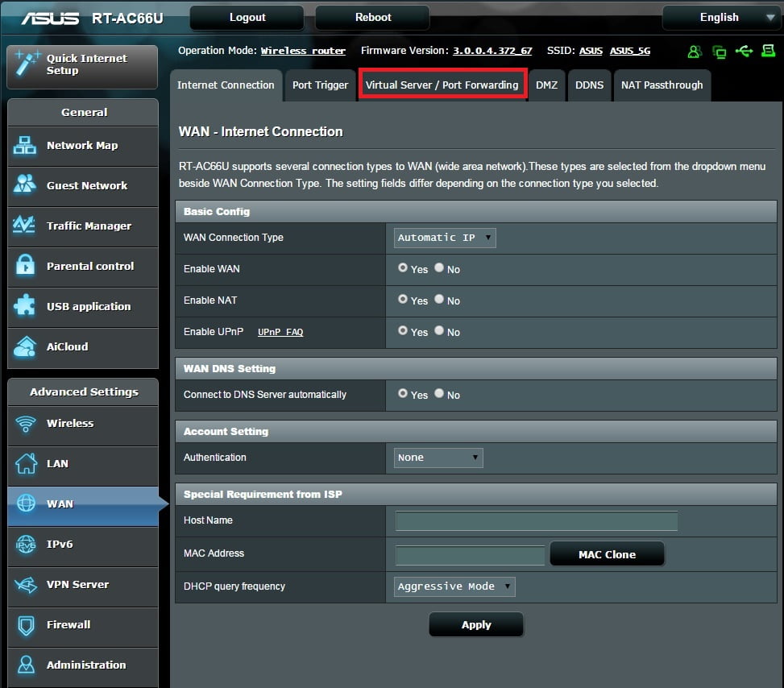
Task: Switch to Internet Connection tab
Action: [226, 85]
